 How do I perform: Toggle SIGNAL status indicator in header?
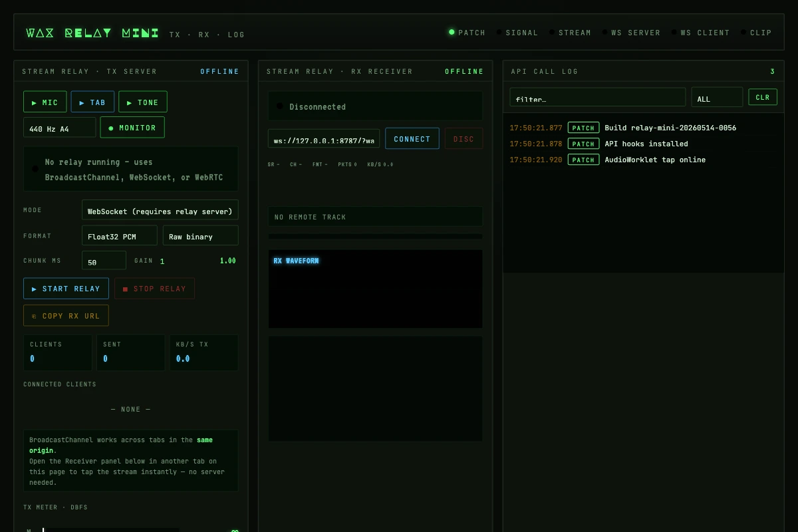[517, 33]
